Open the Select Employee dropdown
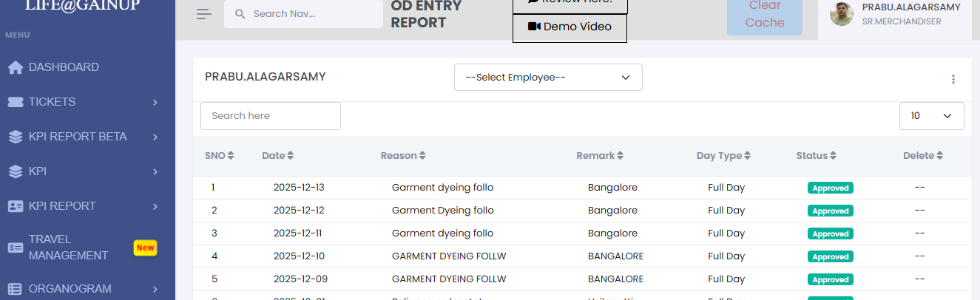 (x=548, y=78)
